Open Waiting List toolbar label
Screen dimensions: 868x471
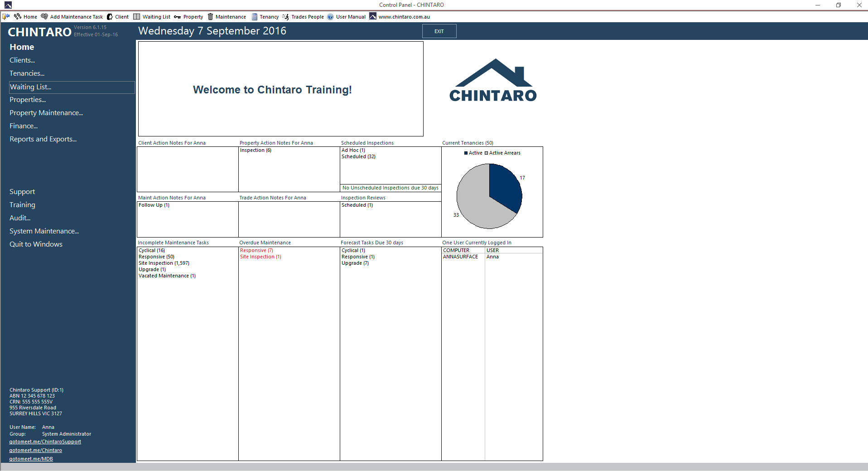point(156,17)
